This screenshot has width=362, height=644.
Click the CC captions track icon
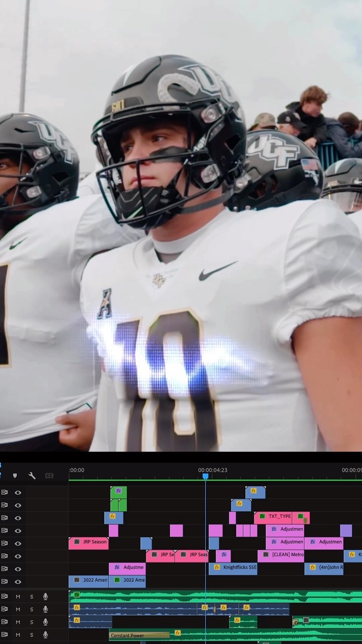click(49, 475)
